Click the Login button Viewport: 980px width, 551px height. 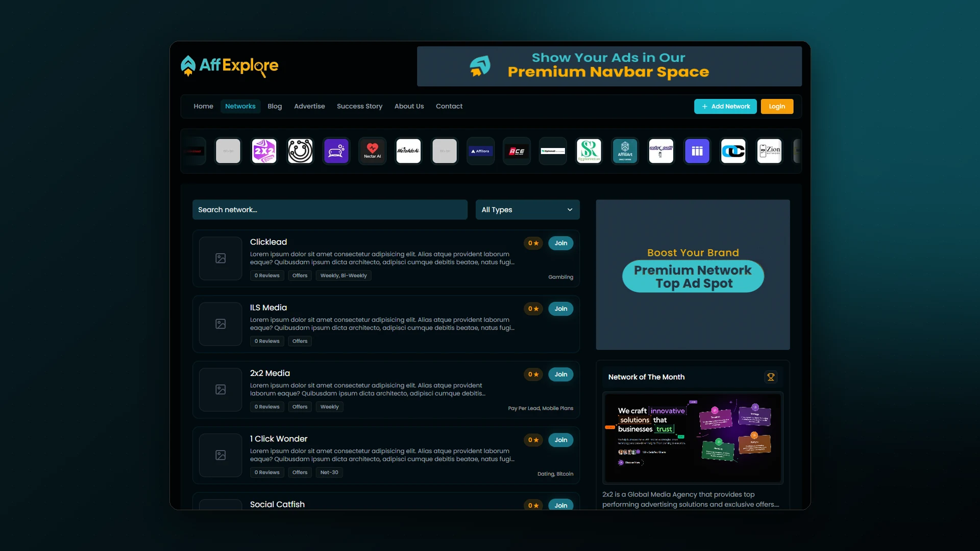click(777, 107)
